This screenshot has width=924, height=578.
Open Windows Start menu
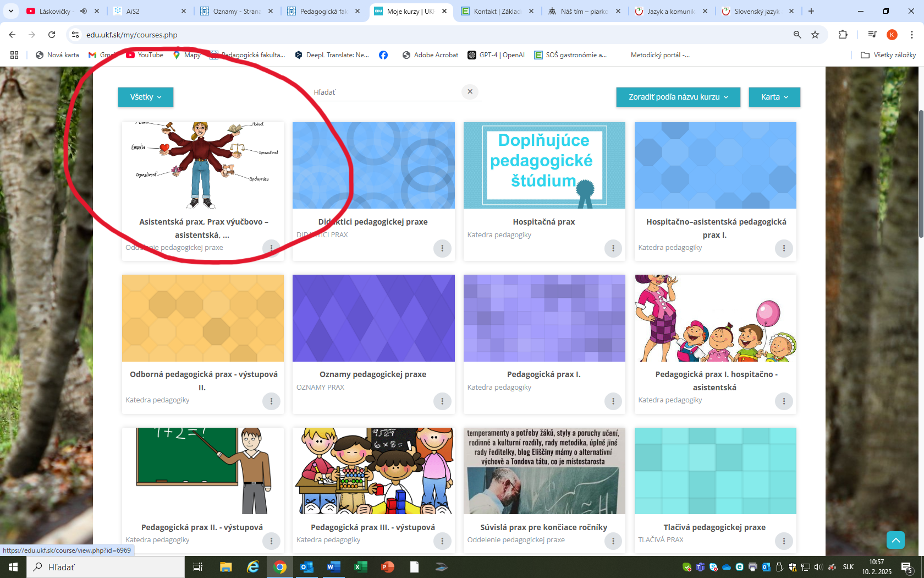[x=13, y=567]
